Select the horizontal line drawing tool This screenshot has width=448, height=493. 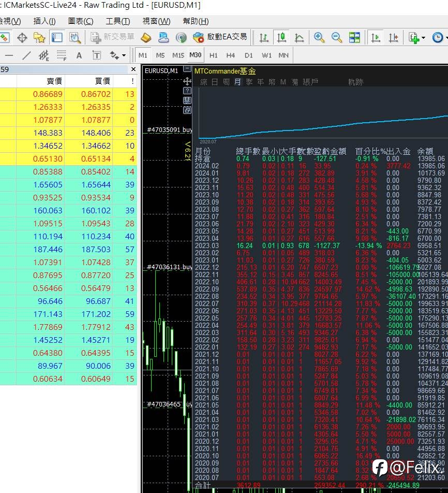9,55
